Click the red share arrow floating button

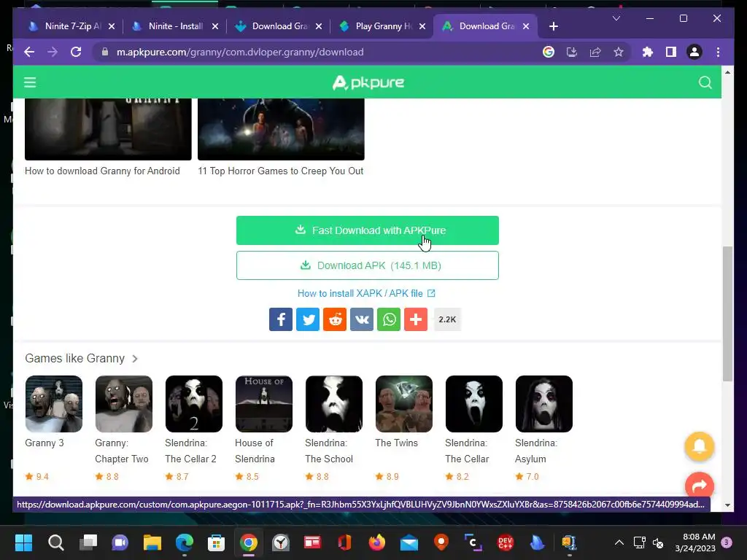pyautogui.click(x=700, y=485)
